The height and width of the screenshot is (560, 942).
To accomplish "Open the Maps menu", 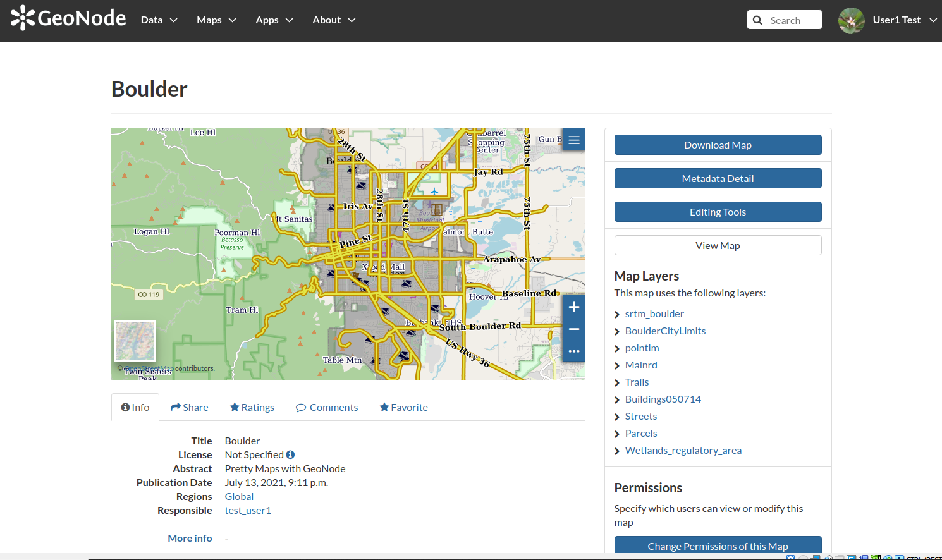I will (x=216, y=20).
